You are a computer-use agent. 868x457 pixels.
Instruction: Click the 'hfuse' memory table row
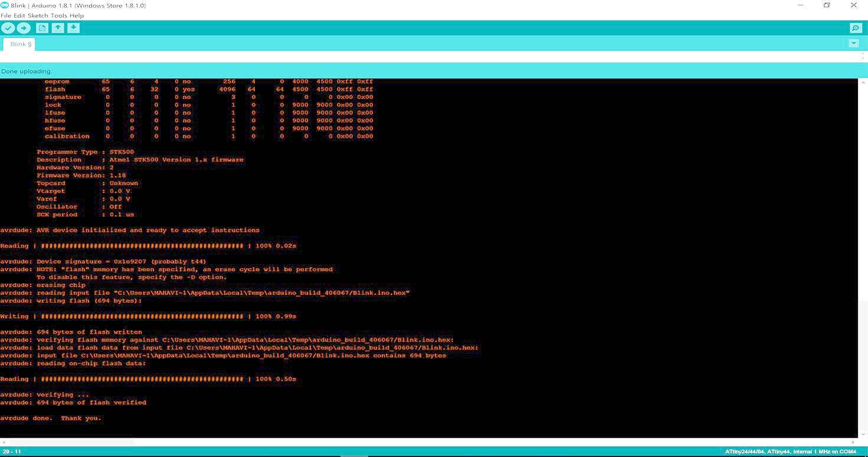[x=209, y=120]
